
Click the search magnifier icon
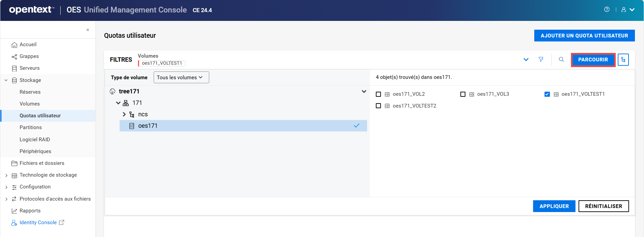561,59
